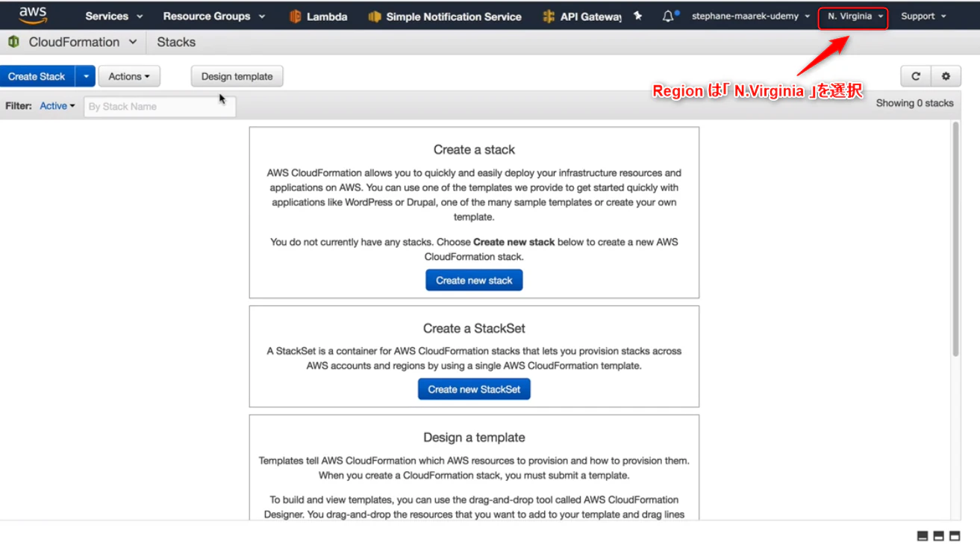
Task: Open the Simple Notification Service shortcut icon
Action: coord(375,16)
